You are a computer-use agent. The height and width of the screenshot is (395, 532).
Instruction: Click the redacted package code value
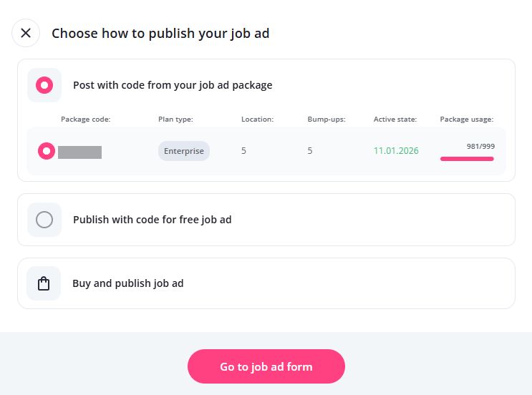pyautogui.click(x=79, y=152)
